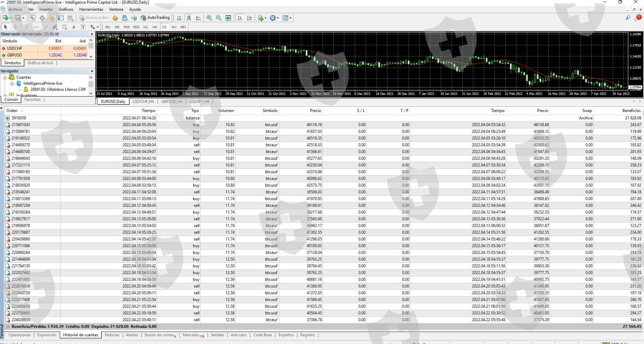
Task: Select the candlestick chart icon
Action: (189, 18)
